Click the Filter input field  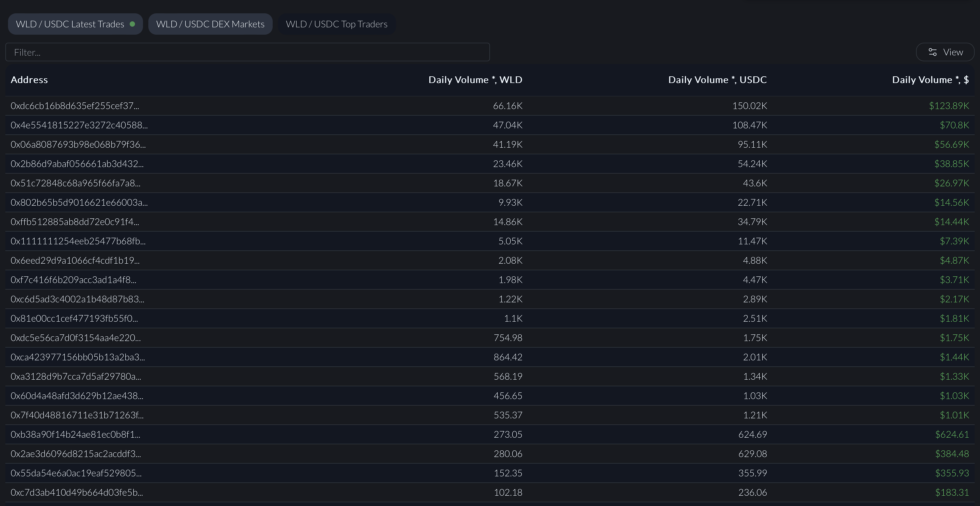pos(248,52)
